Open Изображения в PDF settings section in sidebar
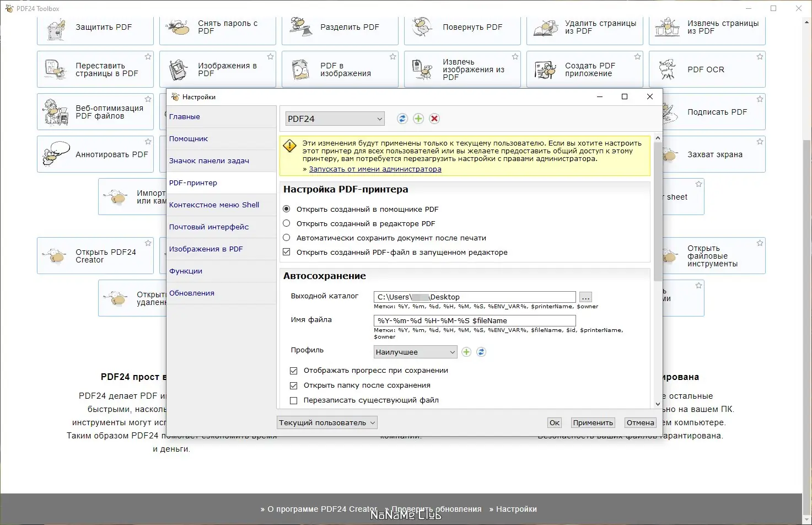 click(x=221, y=249)
